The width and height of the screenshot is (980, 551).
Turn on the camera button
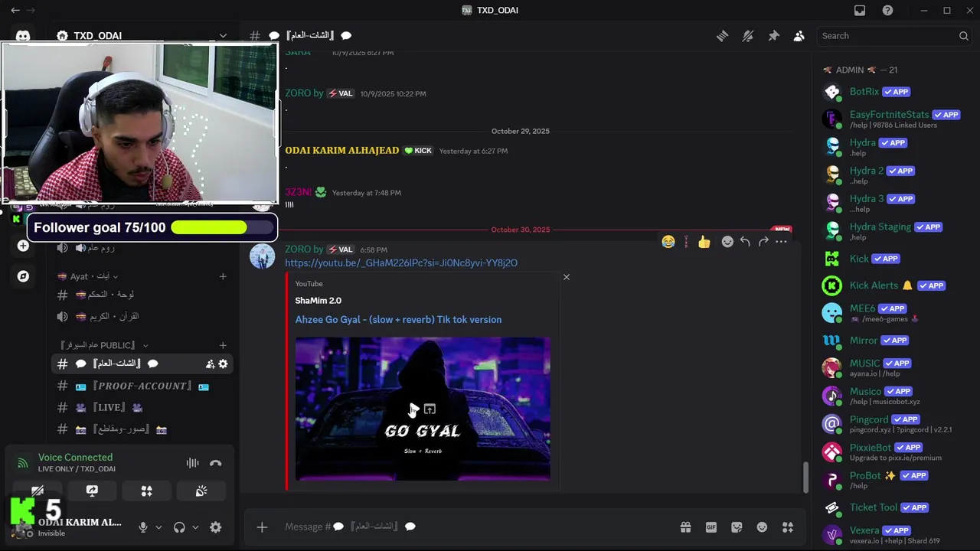tap(38, 491)
